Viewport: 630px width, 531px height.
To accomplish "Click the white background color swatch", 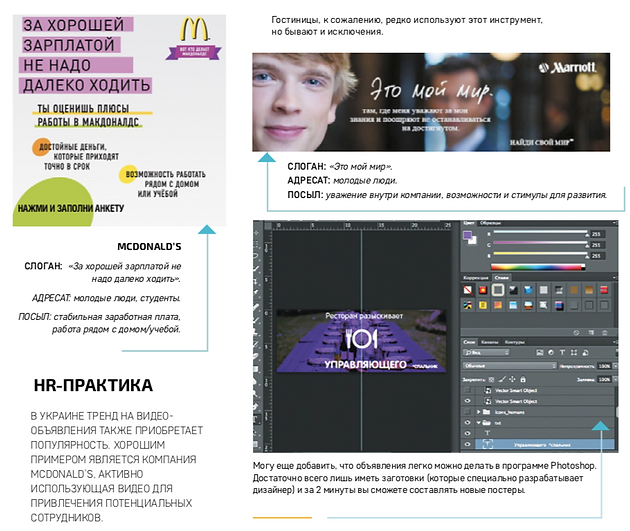I will click(x=473, y=241).
